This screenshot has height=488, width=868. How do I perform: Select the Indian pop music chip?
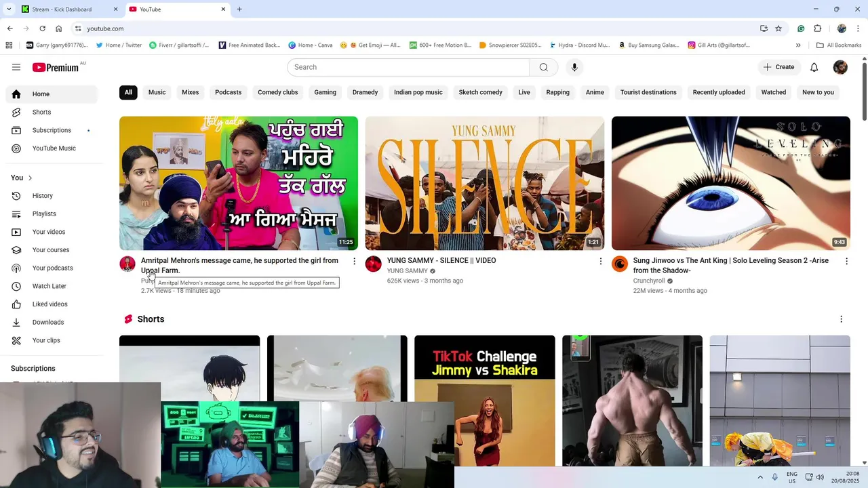pyautogui.click(x=418, y=92)
